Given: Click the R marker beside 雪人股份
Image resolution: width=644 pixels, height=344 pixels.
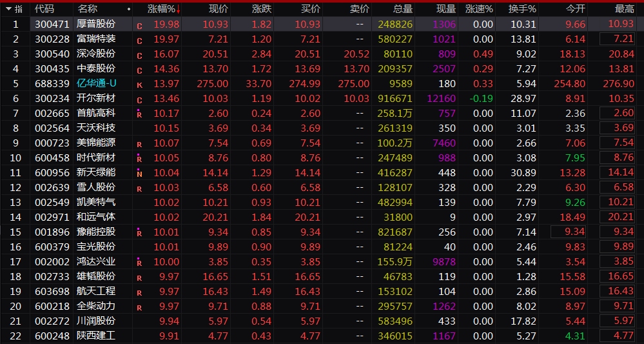Looking at the screenshot, I should pyautogui.click(x=139, y=189).
